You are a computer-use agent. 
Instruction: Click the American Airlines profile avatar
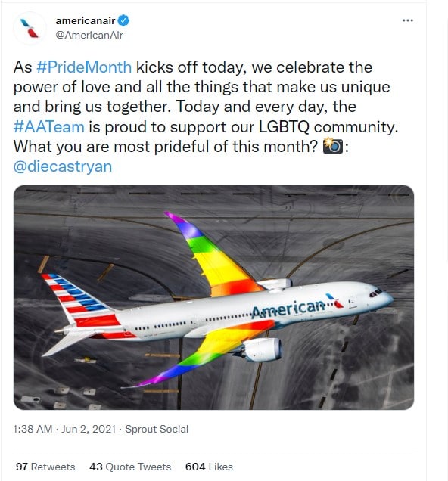click(x=30, y=28)
